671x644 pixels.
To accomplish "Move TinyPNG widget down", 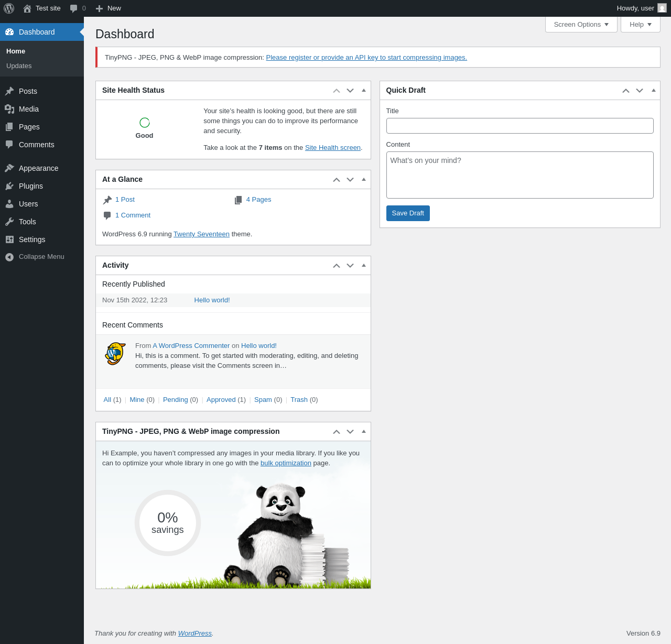I will (350, 432).
